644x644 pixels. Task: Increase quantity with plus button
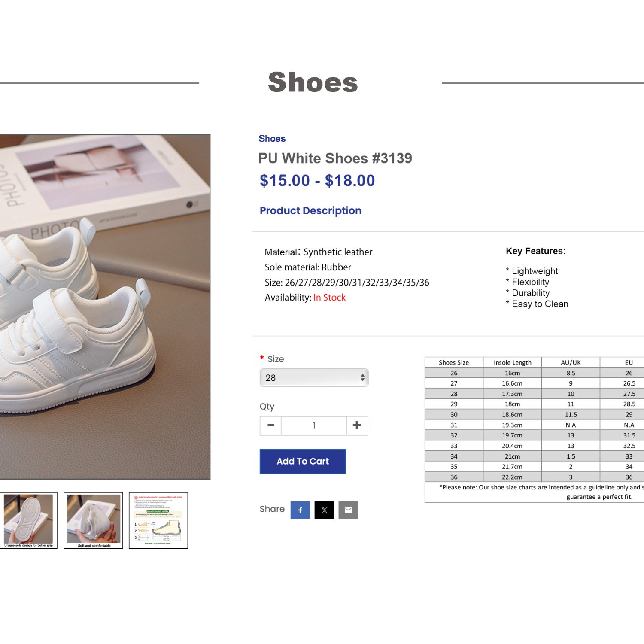(357, 425)
